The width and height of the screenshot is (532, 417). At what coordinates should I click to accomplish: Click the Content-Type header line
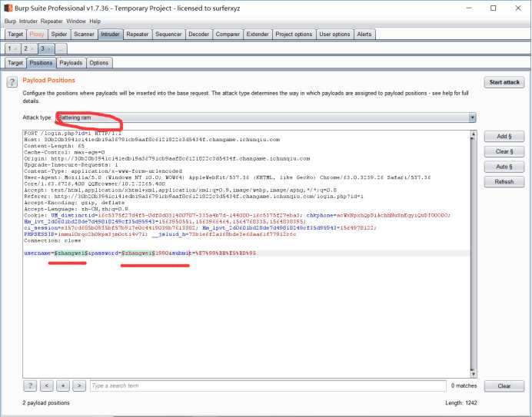pos(103,171)
